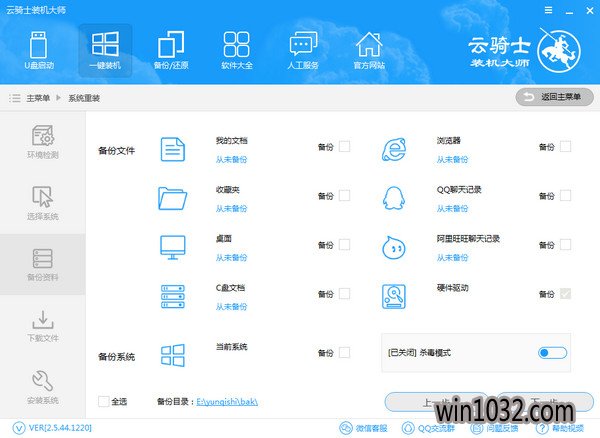Open the U盘启动 section
The image size is (600, 438).
39,50
